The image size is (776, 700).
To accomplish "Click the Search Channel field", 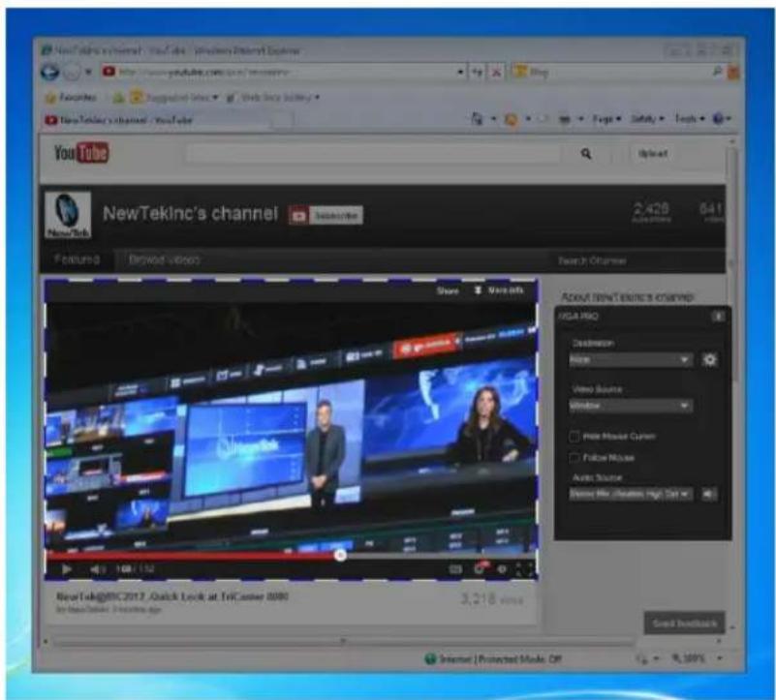I will click(x=636, y=260).
